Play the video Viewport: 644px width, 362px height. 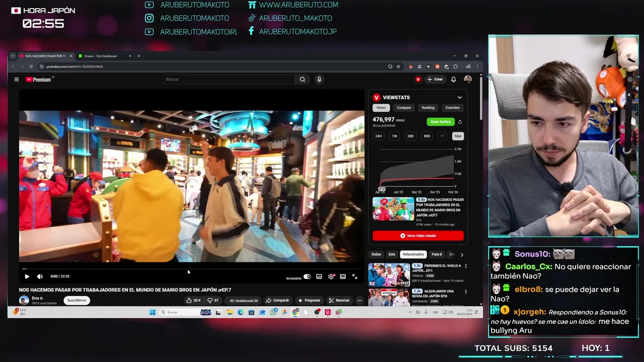27,277
